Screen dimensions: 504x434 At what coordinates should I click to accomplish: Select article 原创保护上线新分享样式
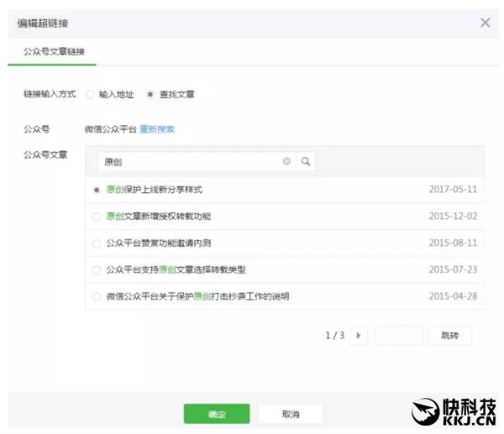point(97,190)
